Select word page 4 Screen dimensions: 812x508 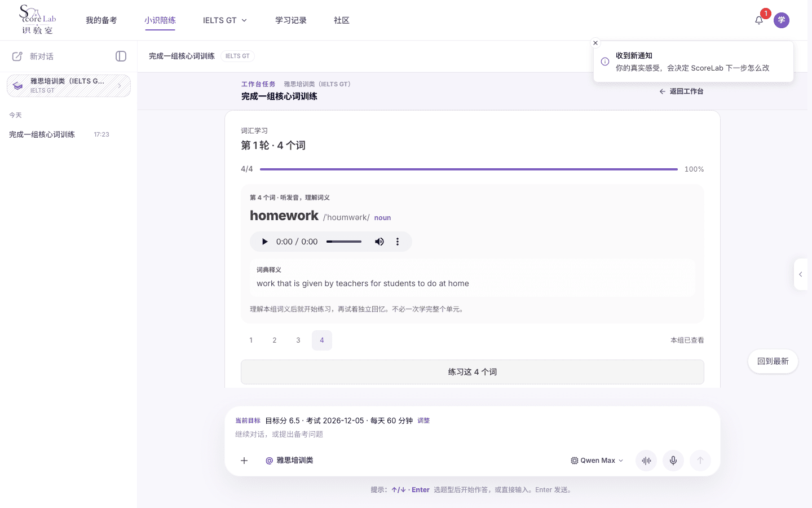(322, 340)
